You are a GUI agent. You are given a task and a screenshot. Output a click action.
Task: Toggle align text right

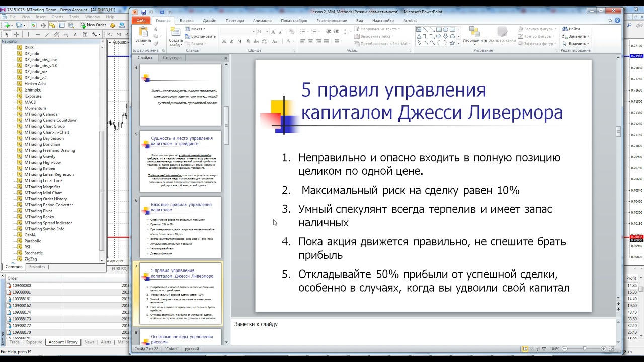click(x=318, y=41)
